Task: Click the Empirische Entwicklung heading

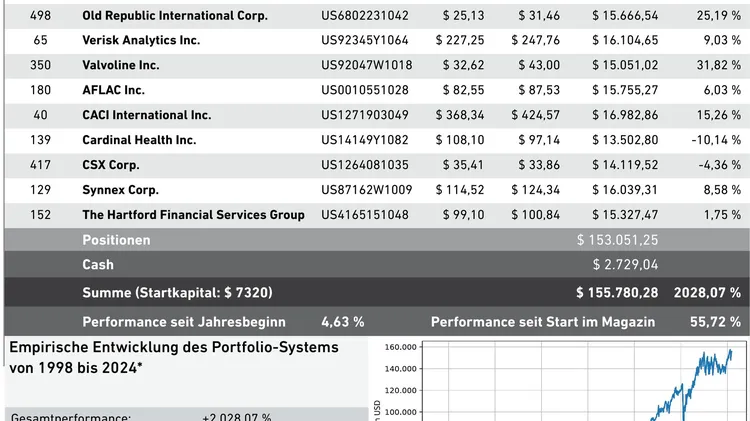Action: click(173, 347)
